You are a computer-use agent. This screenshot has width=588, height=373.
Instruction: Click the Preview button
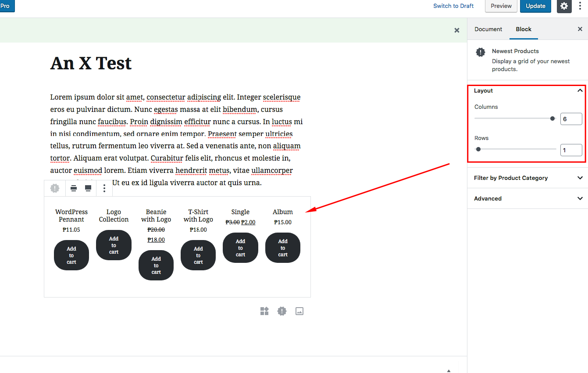click(x=501, y=6)
